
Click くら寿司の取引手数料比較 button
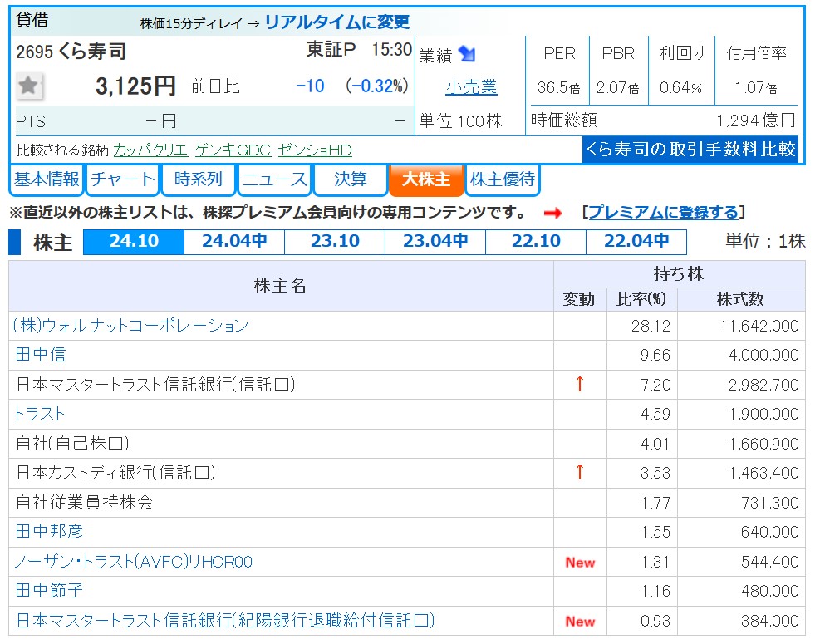690,150
